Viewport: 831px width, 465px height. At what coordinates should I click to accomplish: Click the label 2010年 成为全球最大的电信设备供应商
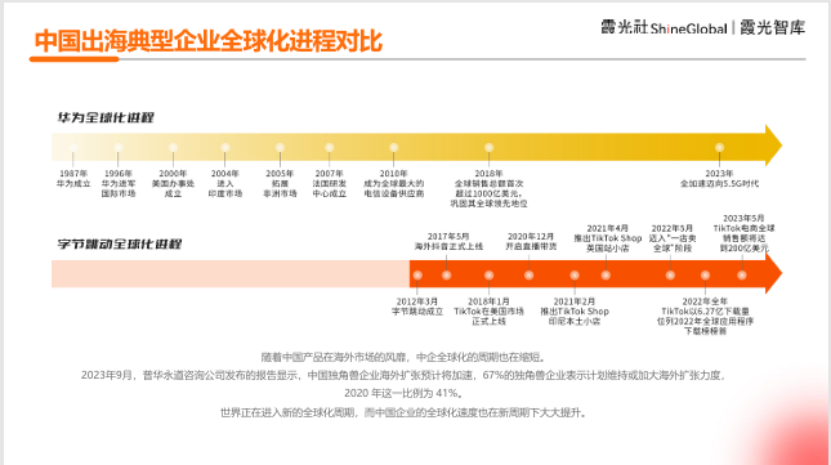(x=393, y=183)
